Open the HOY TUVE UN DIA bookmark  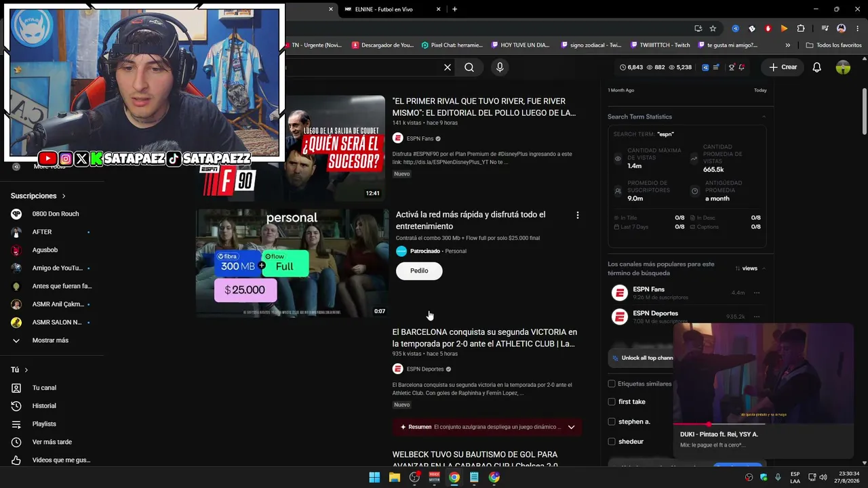pos(521,45)
